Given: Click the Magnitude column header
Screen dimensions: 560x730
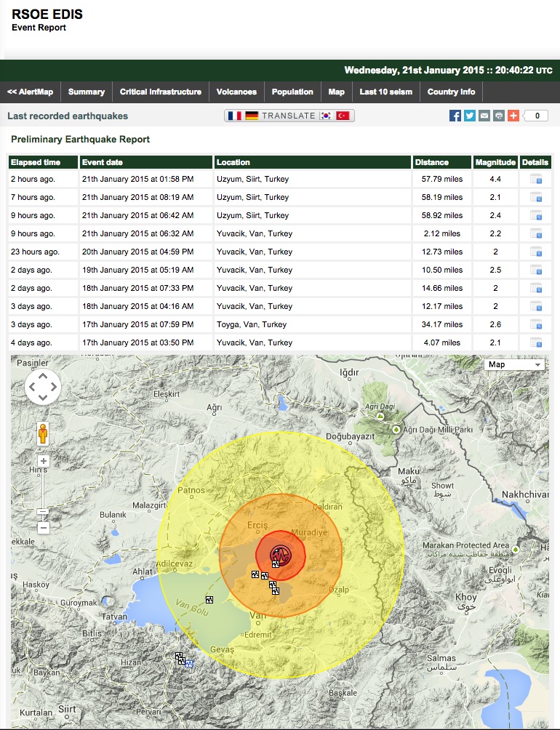Looking at the screenshot, I should pyautogui.click(x=495, y=162).
